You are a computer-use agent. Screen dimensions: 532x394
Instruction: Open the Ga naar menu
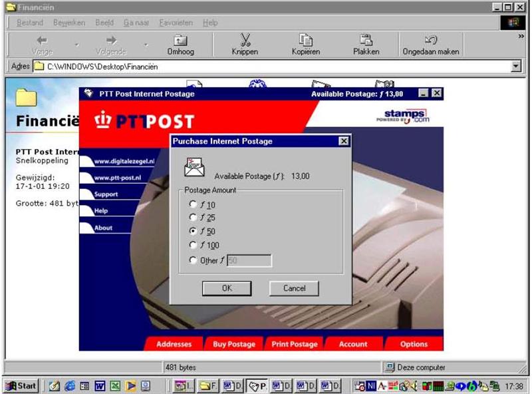pos(136,23)
